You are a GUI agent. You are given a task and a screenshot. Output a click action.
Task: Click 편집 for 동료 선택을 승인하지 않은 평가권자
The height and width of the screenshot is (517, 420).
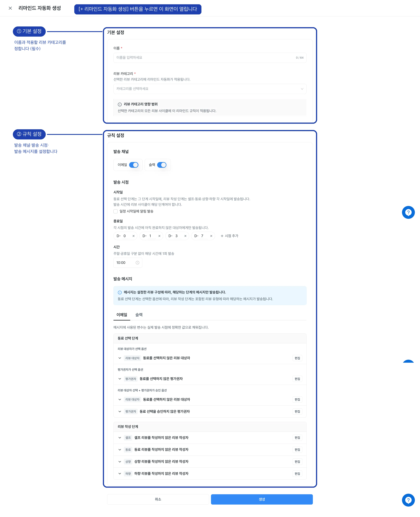[x=297, y=412]
